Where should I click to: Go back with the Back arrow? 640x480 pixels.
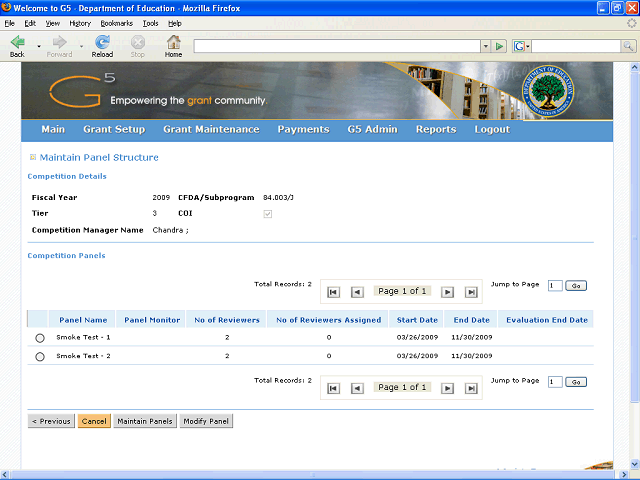point(18,42)
